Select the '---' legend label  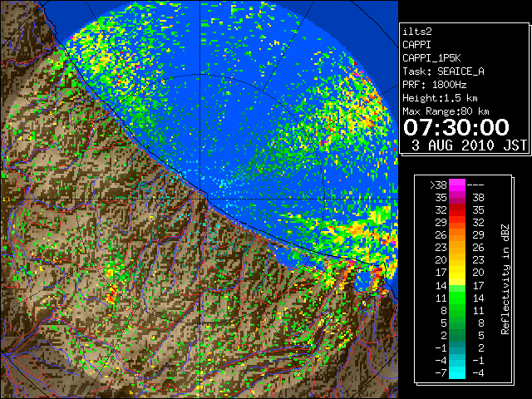[x=475, y=185]
